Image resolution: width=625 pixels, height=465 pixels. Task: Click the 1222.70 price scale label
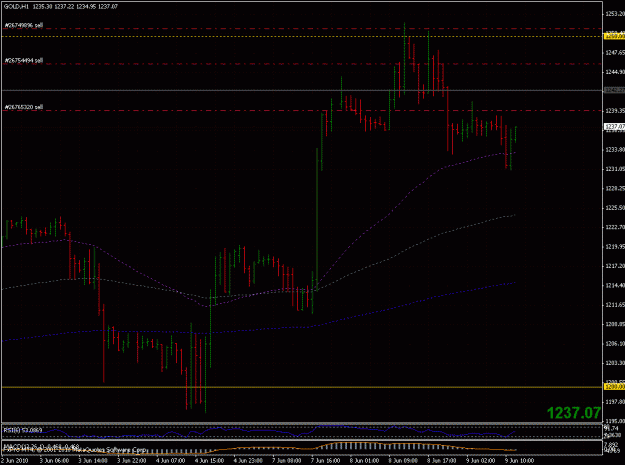615,227
